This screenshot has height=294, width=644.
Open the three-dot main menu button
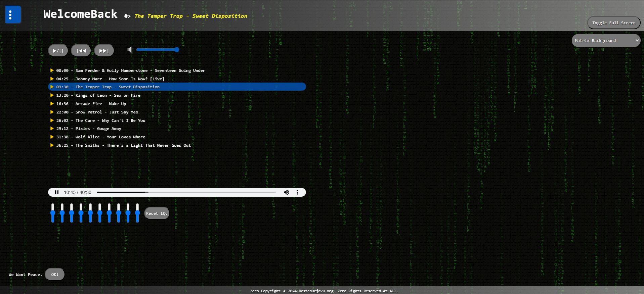point(13,15)
